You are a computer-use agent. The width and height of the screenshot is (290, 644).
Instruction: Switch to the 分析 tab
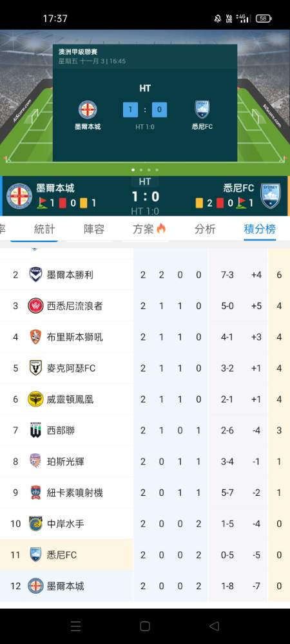click(x=204, y=229)
